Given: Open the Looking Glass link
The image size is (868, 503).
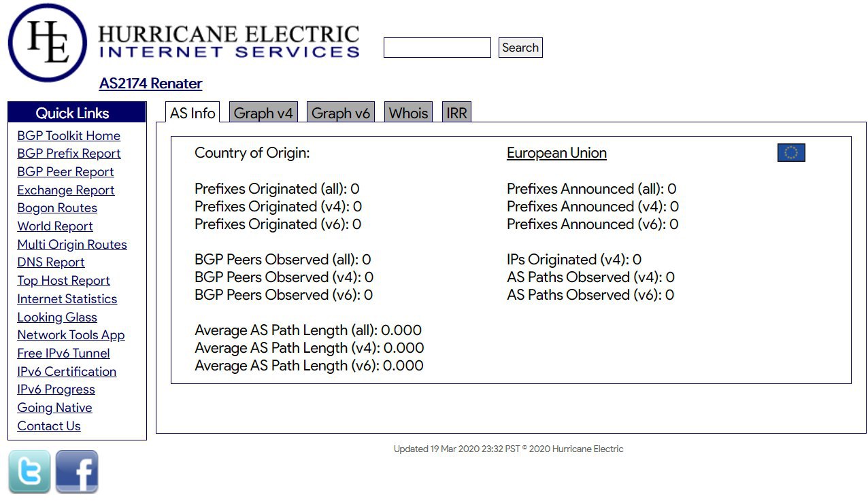Looking at the screenshot, I should tap(57, 317).
